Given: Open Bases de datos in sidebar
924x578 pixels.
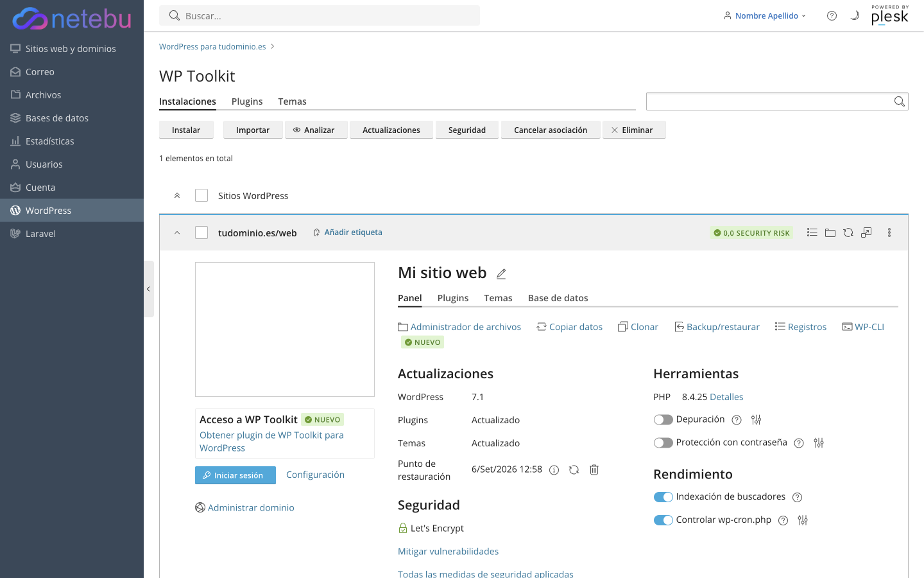Looking at the screenshot, I should (x=72, y=118).
